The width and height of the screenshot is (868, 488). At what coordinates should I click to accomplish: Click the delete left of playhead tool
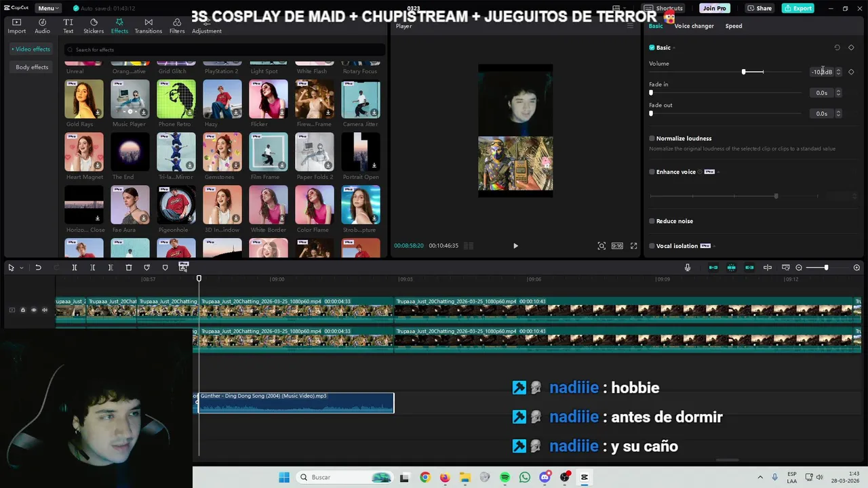click(x=93, y=268)
